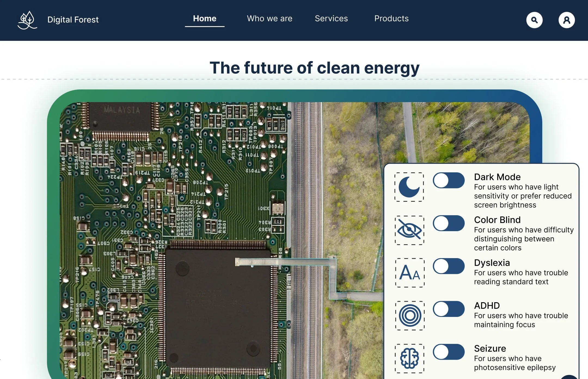
Task: Click the 'Color Blind' label text
Action: [x=497, y=220]
